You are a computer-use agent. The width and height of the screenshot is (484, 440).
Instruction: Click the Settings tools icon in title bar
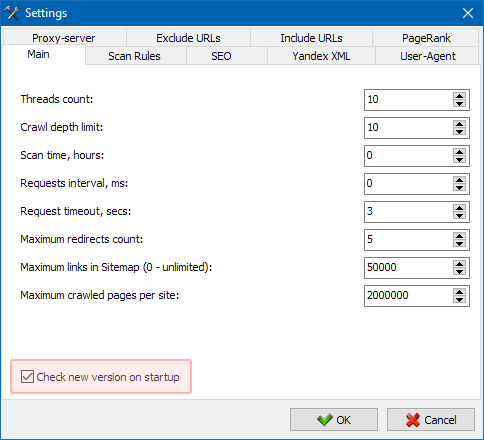12,13
